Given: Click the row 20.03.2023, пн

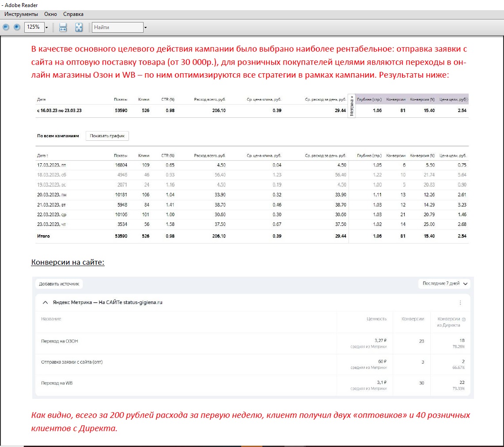Looking at the screenshot, I should click(252, 195).
